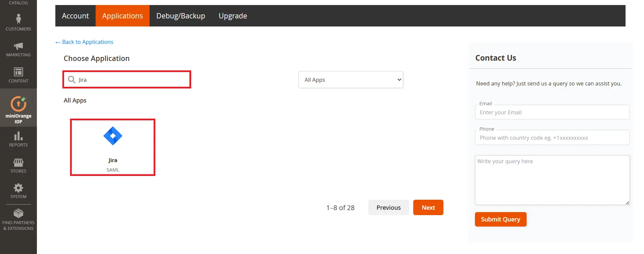This screenshot has height=254, width=644.
Task: Click the Choose Application heading
Action: [x=97, y=58]
